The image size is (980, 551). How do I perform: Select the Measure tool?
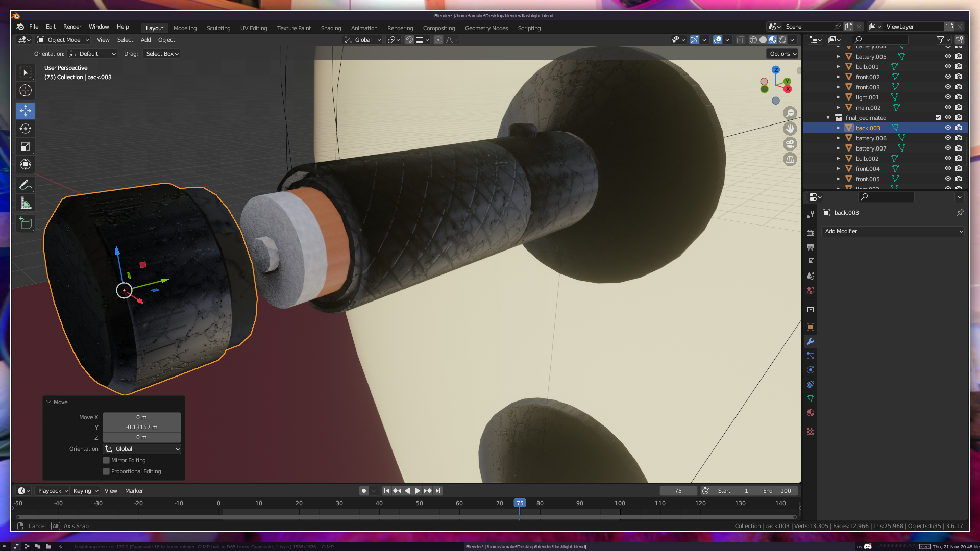[26, 203]
